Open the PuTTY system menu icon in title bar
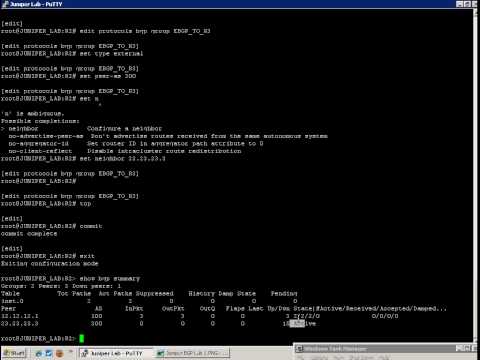The height and width of the screenshot is (360, 480). pos(5,4)
